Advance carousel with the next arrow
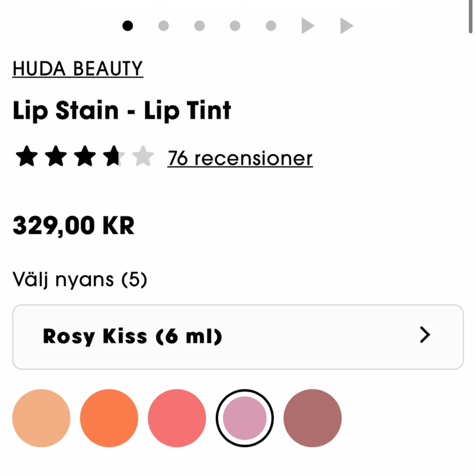The width and height of the screenshot is (476, 476). 308,25
